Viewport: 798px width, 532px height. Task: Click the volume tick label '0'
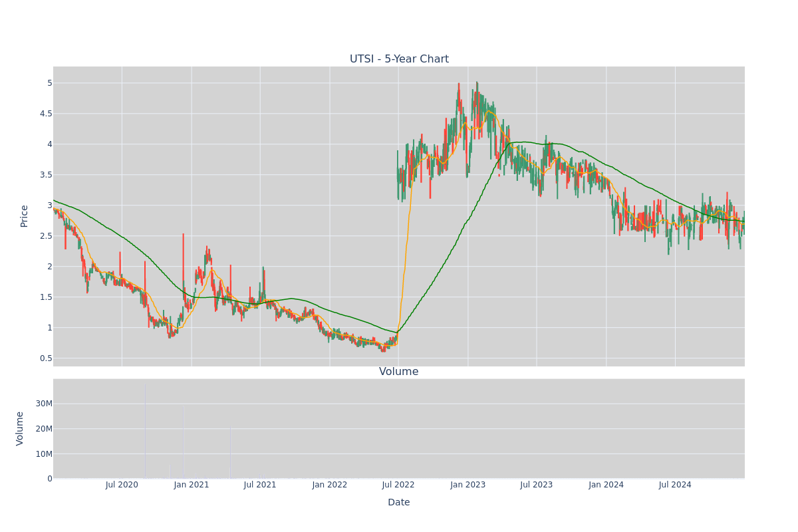pyautogui.click(x=49, y=479)
